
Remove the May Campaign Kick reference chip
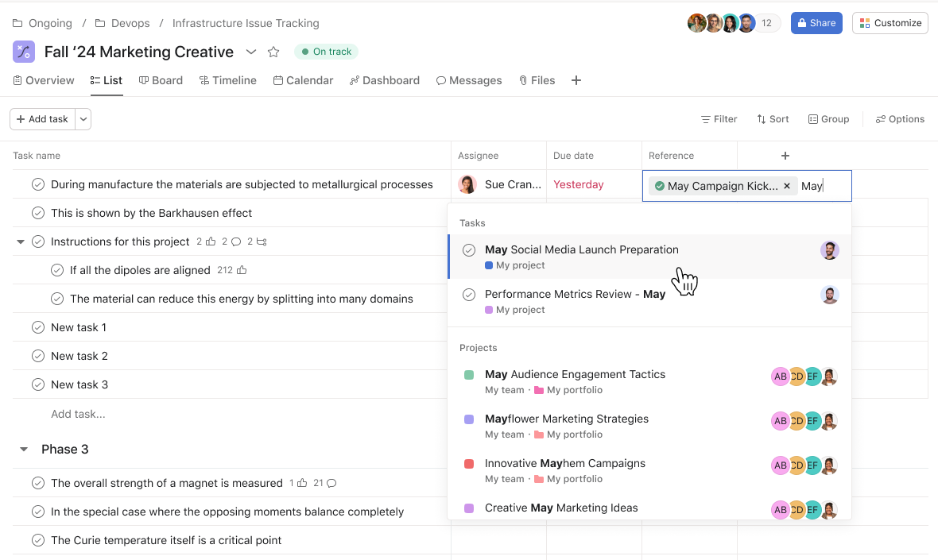(x=787, y=186)
